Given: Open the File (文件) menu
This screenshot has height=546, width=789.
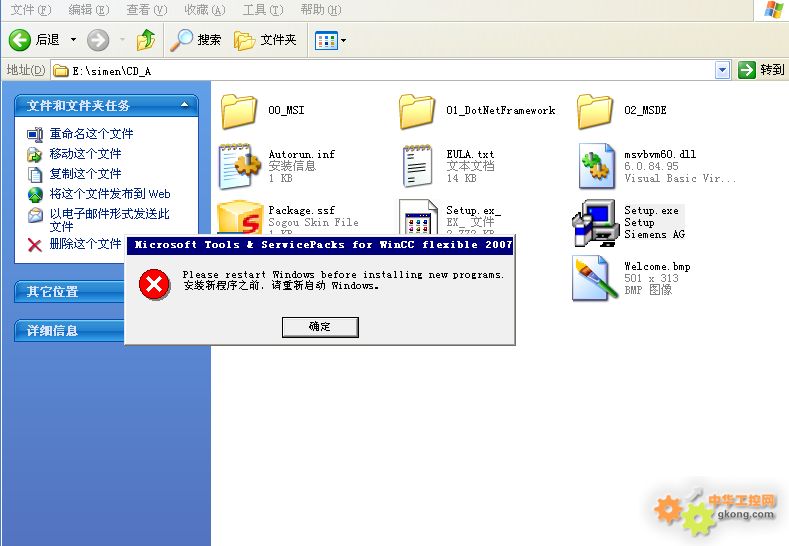Looking at the screenshot, I should pyautogui.click(x=31, y=10).
